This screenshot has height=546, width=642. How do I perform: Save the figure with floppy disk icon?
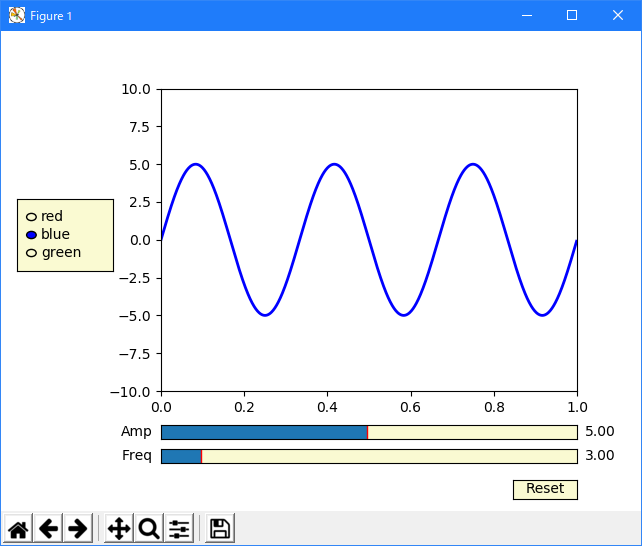pyautogui.click(x=220, y=528)
